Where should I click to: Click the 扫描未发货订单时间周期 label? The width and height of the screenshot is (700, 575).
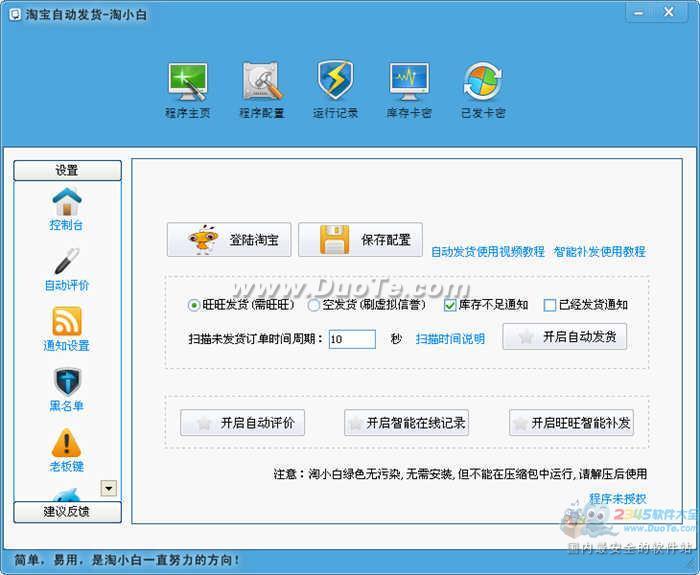pyautogui.click(x=256, y=339)
